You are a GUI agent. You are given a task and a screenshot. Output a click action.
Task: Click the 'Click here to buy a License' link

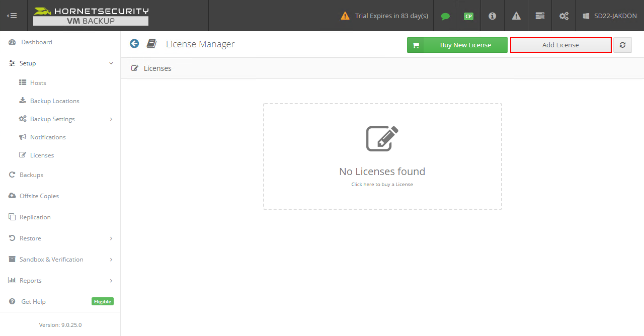coord(382,184)
